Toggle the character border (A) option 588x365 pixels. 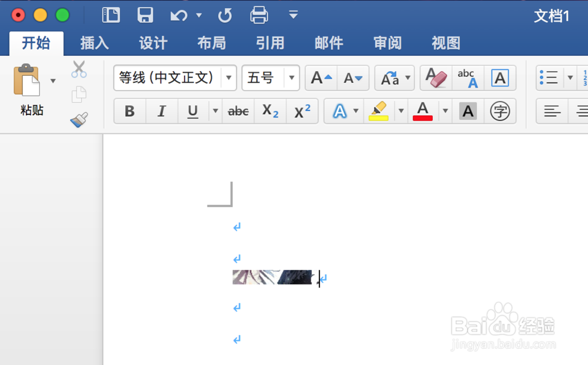click(x=500, y=77)
